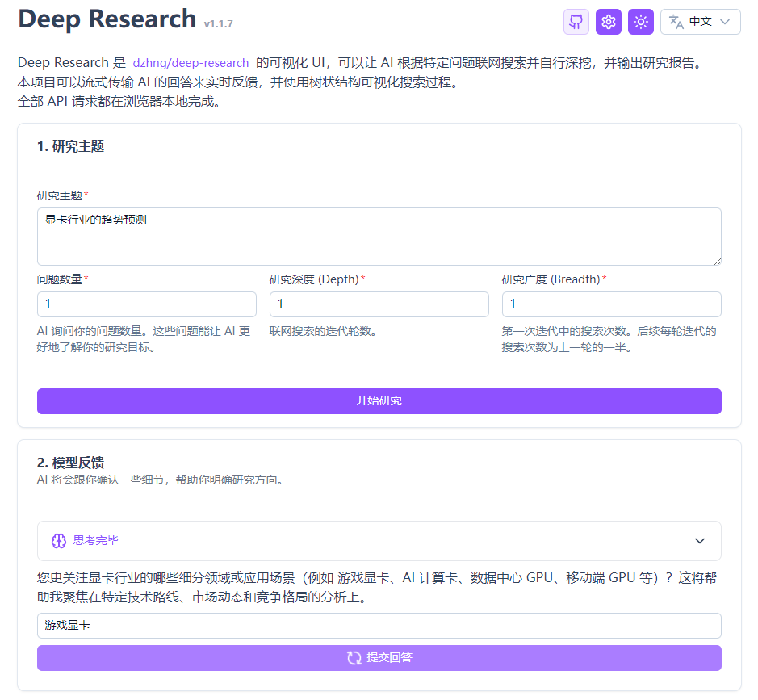The image size is (758, 700).
Task: Click the answer field containing 游戏显卡
Action: tap(379, 626)
